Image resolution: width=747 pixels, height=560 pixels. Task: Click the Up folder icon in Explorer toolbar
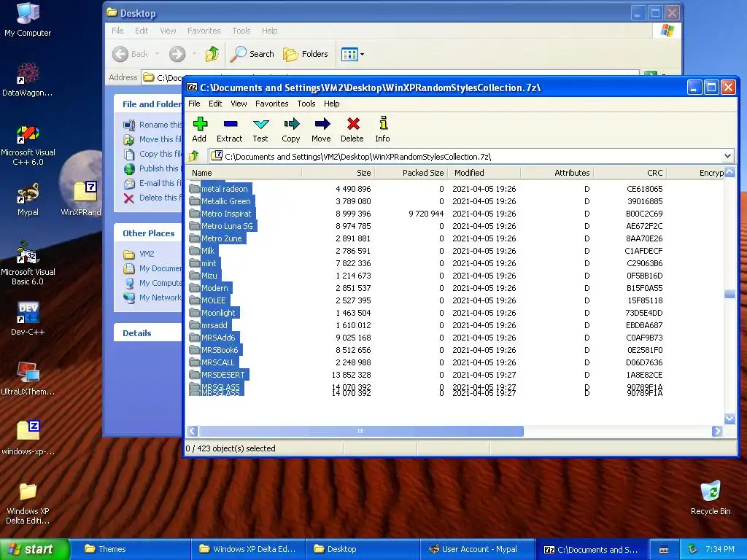pos(212,54)
